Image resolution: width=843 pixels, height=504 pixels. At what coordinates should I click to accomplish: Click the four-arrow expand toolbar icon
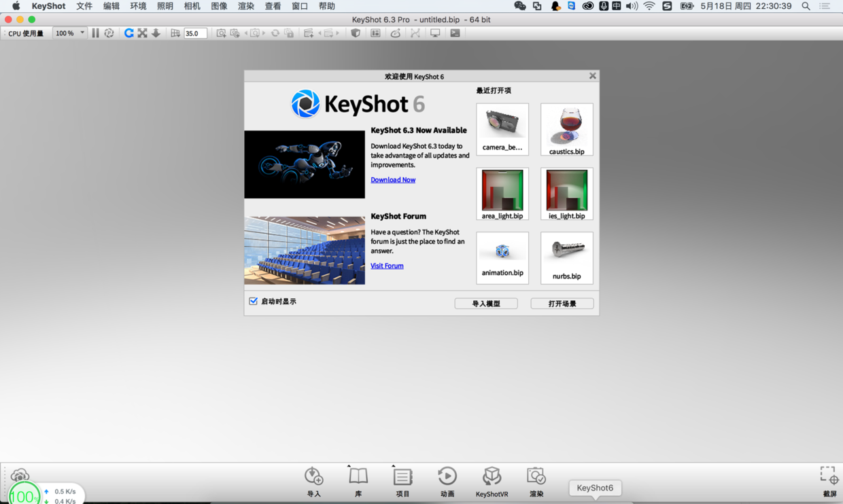(142, 33)
